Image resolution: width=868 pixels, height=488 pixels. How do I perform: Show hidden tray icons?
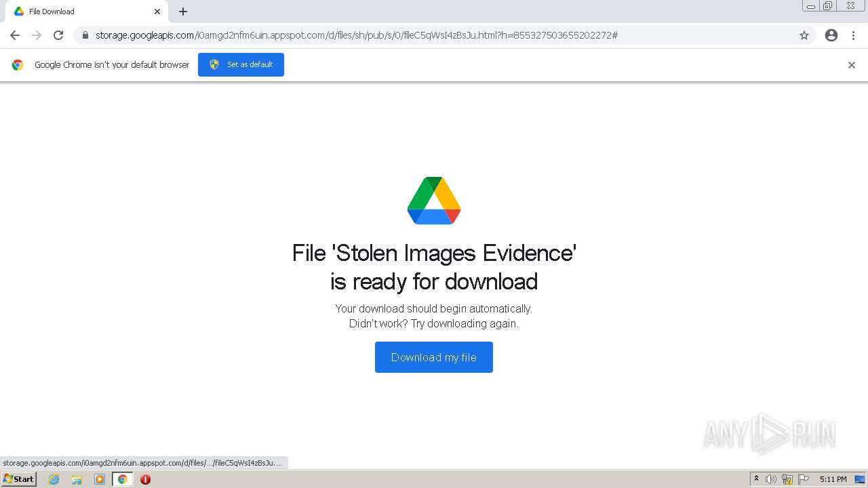point(756,479)
